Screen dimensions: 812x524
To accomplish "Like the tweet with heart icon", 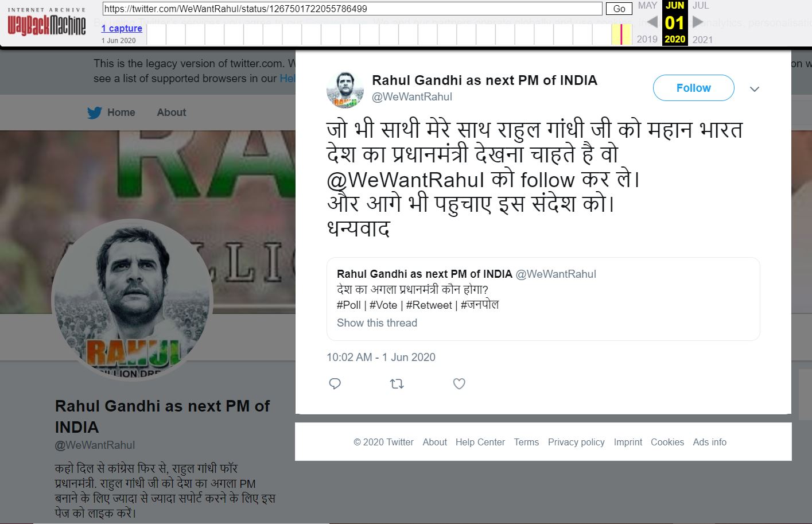I will tap(459, 383).
